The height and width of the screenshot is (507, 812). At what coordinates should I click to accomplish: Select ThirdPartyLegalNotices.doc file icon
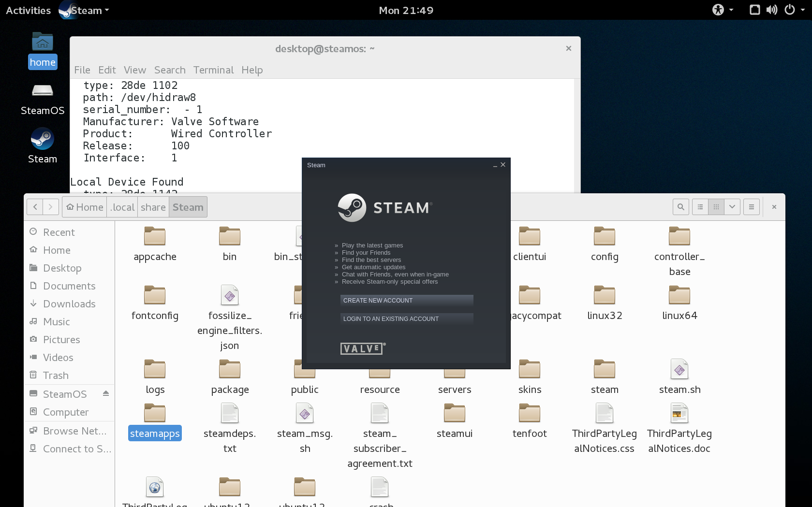pyautogui.click(x=679, y=413)
